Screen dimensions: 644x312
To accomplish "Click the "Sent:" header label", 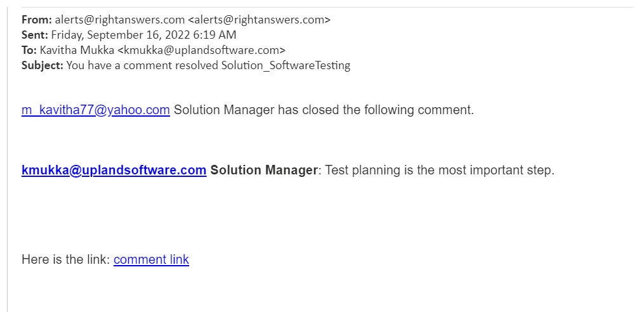I will 35,34.
